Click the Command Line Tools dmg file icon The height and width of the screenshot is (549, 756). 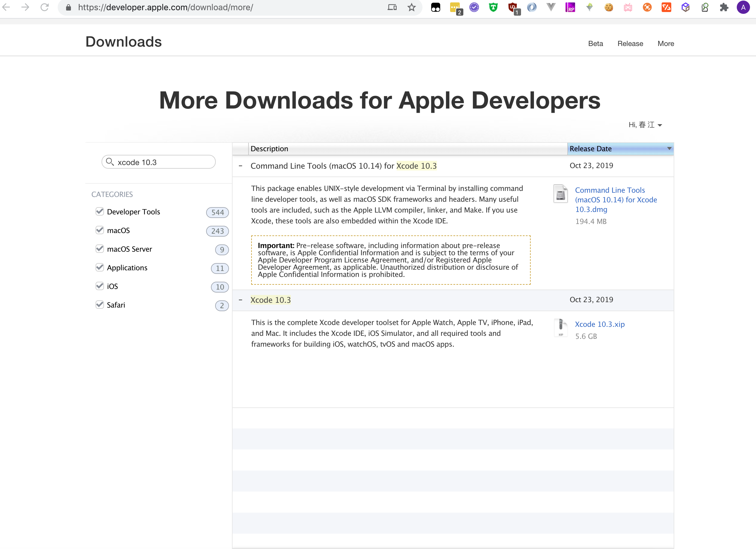click(x=561, y=193)
